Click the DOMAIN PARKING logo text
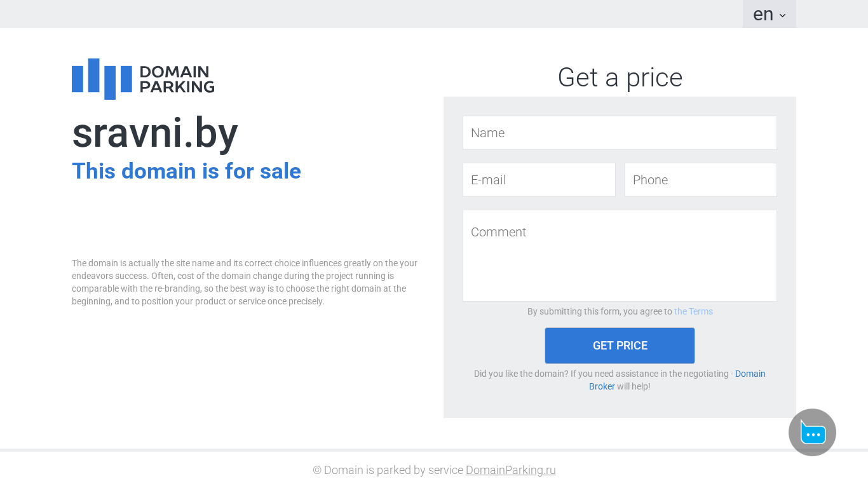The width and height of the screenshot is (868, 488). click(177, 79)
